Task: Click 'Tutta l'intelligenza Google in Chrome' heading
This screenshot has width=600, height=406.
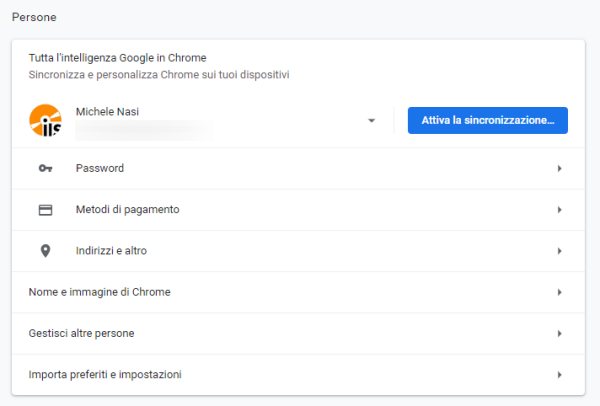Action: click(x=117, y=58)
